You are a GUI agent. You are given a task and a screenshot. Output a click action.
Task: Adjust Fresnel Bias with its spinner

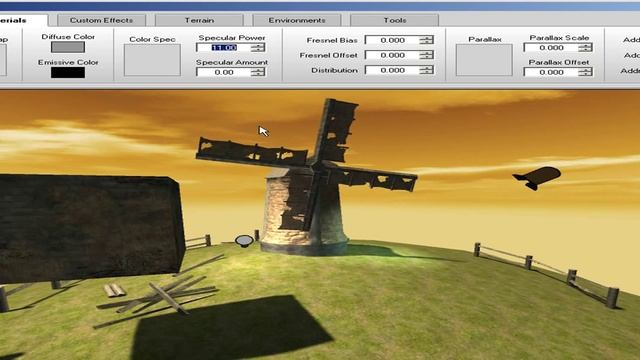click(x=427, y=40)
